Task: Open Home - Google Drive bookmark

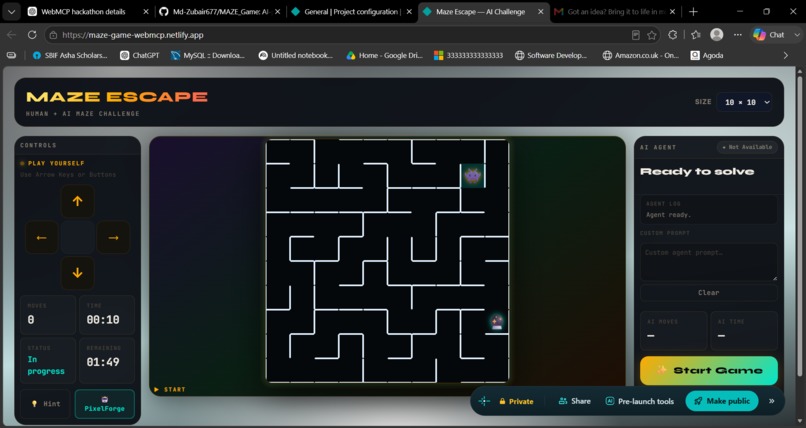Action: point(384,55)
